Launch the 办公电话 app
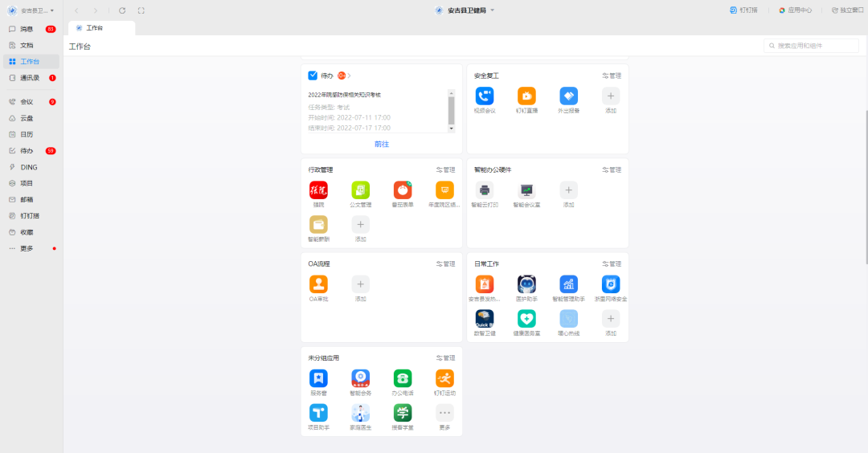868x453 pixels. click(403, 378)
